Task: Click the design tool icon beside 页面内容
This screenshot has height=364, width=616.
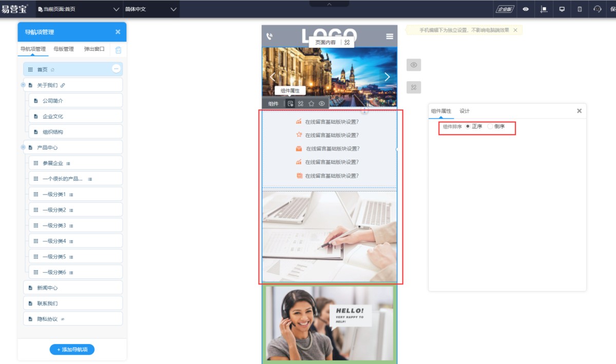Action: 347,43
